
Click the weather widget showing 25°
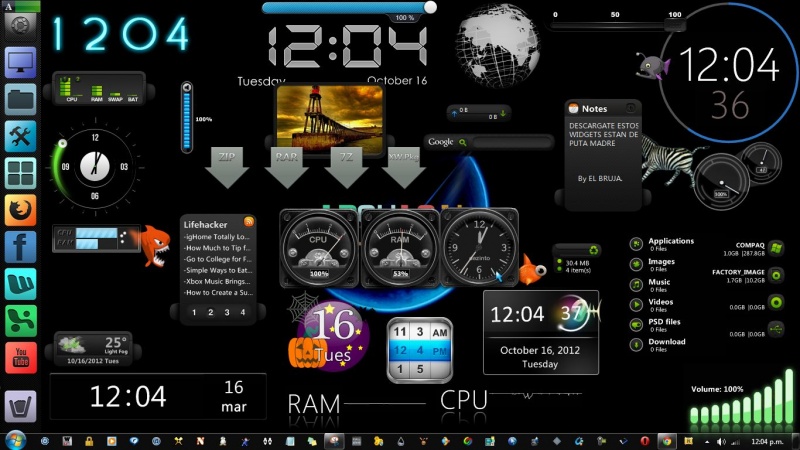coord(93,348)
